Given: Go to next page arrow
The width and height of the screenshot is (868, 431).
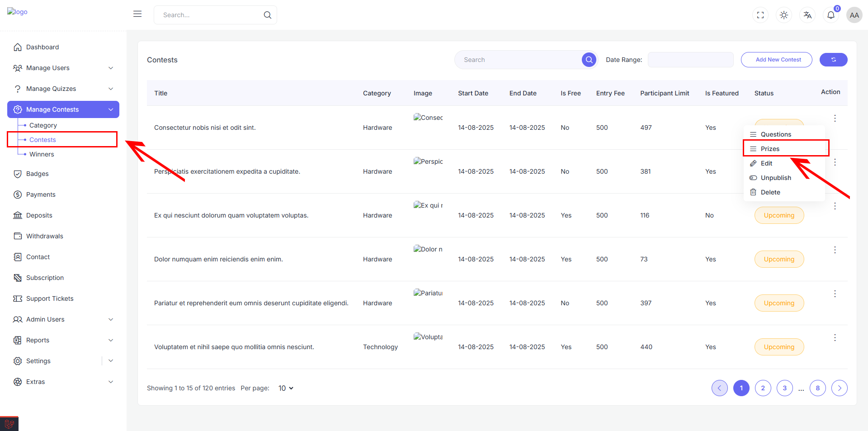Looking at the screenshot, I should coord(840,388).
